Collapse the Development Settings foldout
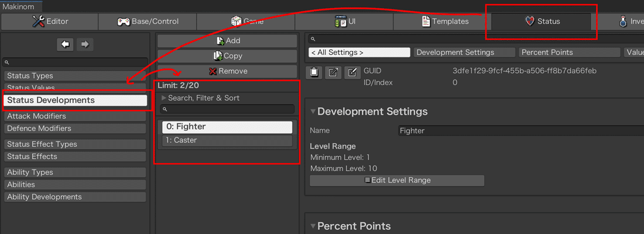The image size is (644, 234). point(313,112)
